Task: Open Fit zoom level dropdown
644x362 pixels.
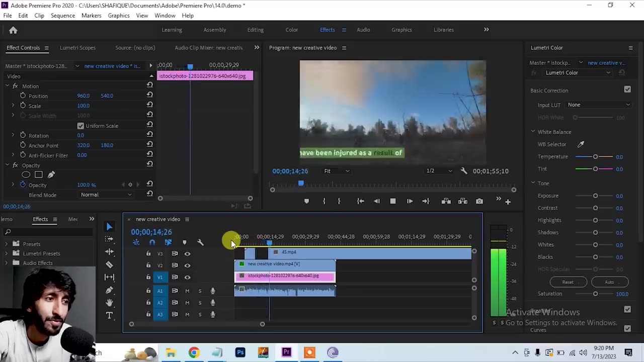Action: [x=337, y=171]
